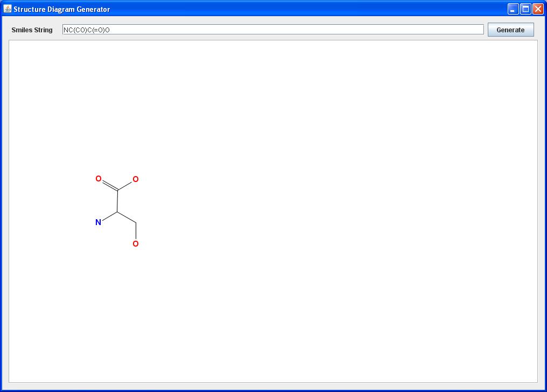Click the carbon vertex above the bottom oxygen
Viewport: 547px width, 392px height.
(136, 222)
